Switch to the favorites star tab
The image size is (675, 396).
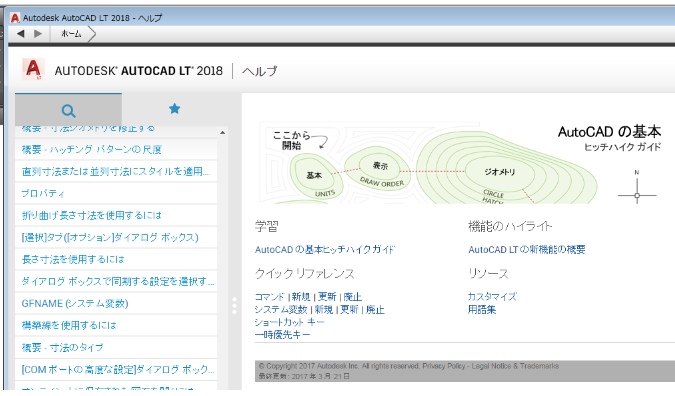pos(174,108)
